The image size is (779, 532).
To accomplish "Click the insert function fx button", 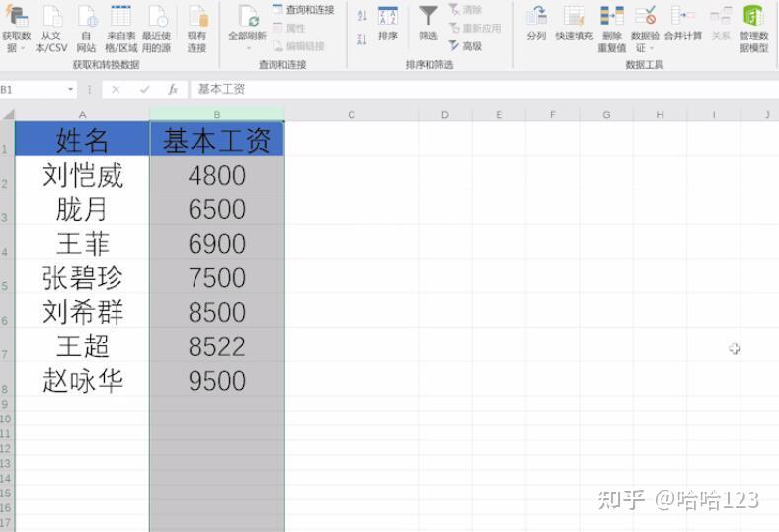I will (x=173, y=90).
